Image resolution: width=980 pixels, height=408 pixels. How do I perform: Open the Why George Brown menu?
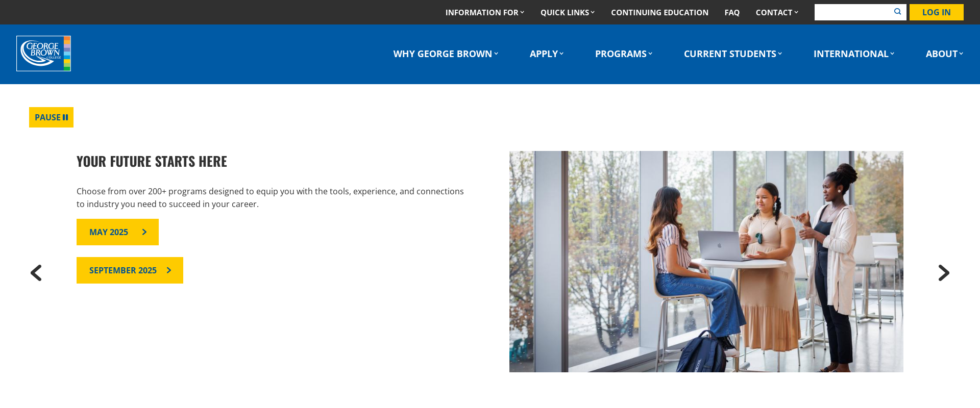point(446,54)
